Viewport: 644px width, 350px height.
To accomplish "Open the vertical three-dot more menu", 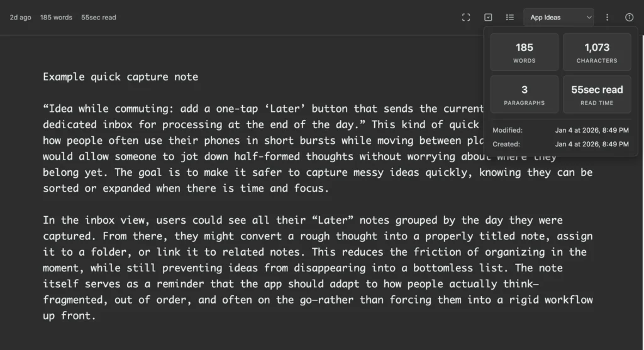I will [607, 18].
